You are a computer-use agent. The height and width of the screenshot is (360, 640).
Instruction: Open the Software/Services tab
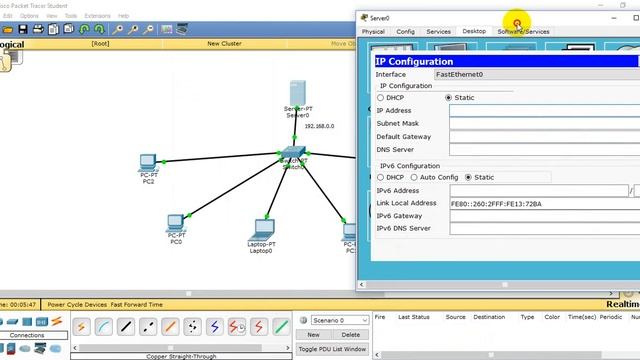click(523, 32)
